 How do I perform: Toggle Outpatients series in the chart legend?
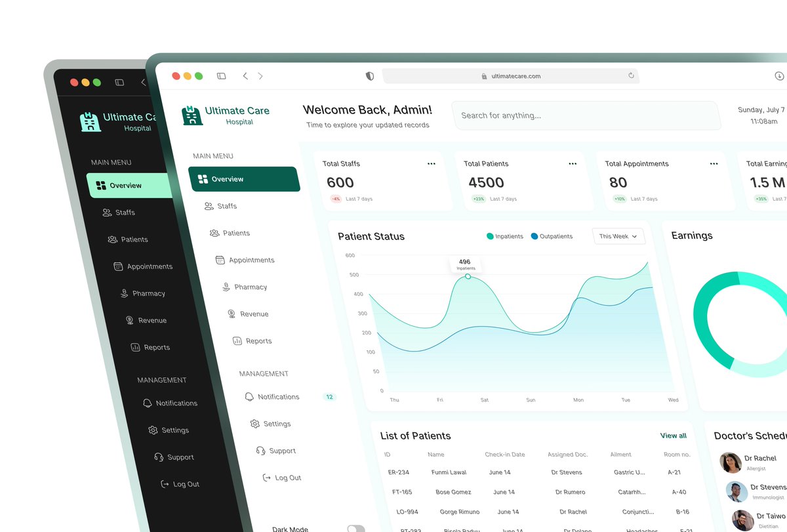pyautogui.click(x=552, y=236)
